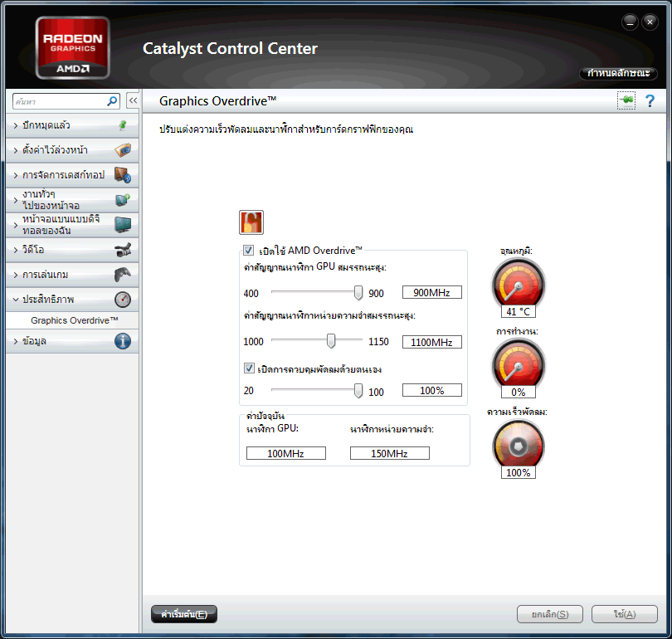Click the fan speed gauge dial
Viewport: 672px width, 639px height.
[519, 444]
